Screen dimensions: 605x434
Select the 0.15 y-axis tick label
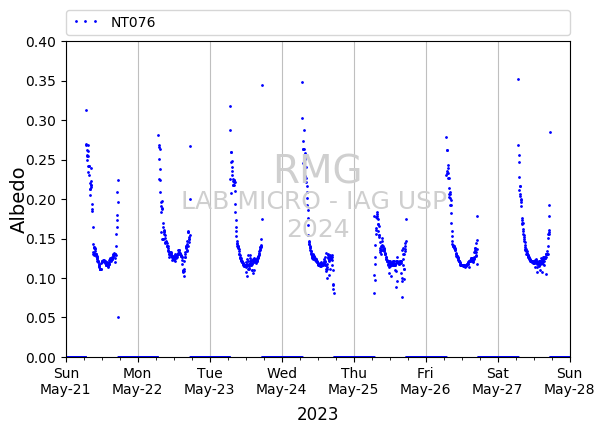coord(41,239)
